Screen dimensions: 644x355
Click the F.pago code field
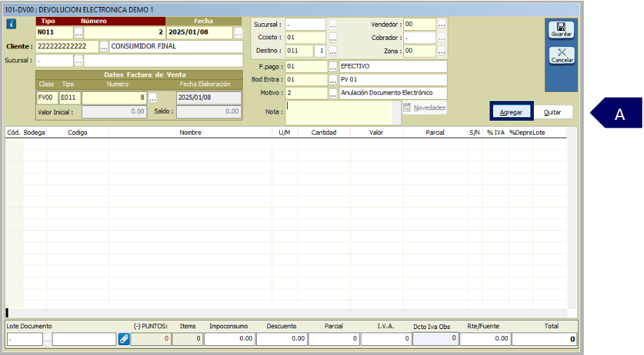pyautogui.click(x=307, y=67)
